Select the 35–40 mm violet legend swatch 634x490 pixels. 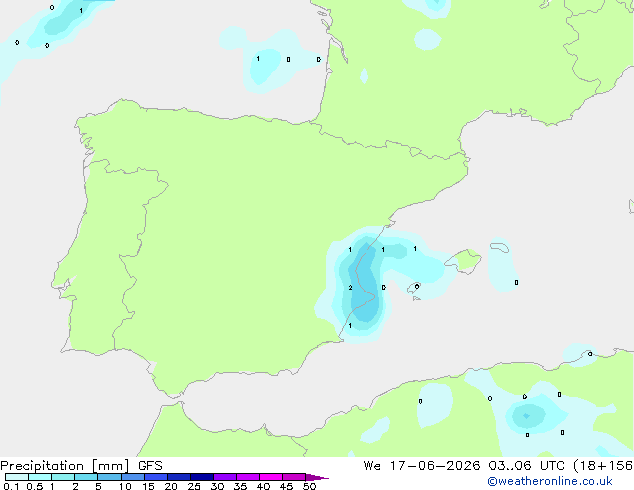coord(248,477)
